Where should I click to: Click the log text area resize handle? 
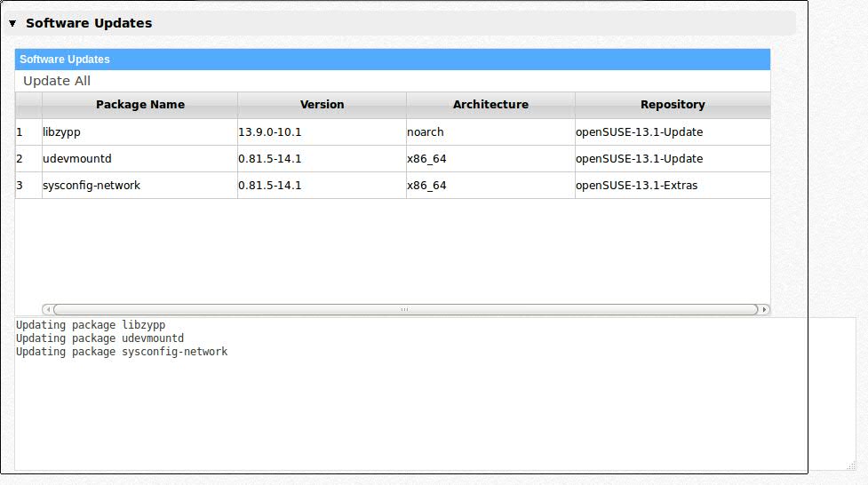click(851, 465)
